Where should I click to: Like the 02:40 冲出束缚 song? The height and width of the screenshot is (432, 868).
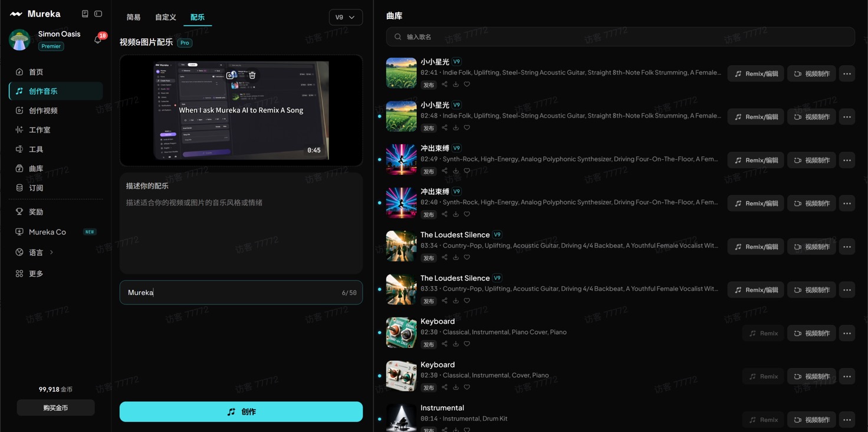coord(467,214)
